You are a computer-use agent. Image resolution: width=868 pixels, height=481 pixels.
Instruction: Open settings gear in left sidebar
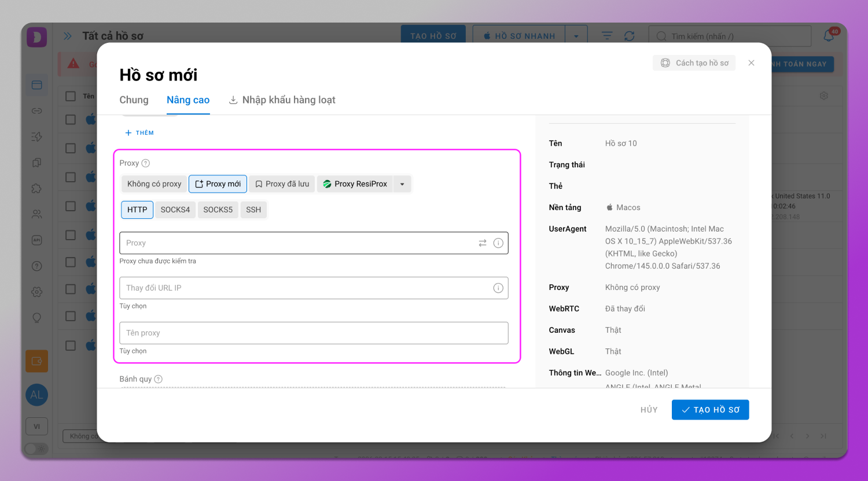37,292
